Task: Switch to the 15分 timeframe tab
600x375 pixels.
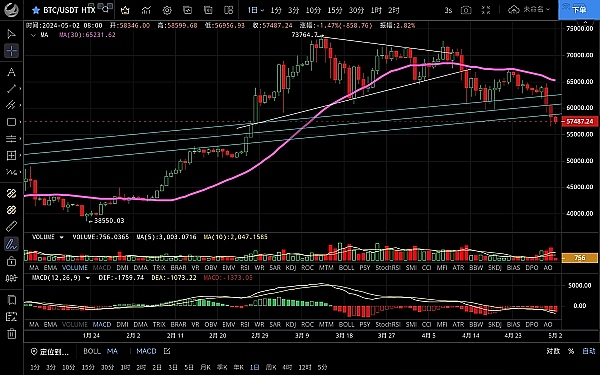Action: pos(335,10)
